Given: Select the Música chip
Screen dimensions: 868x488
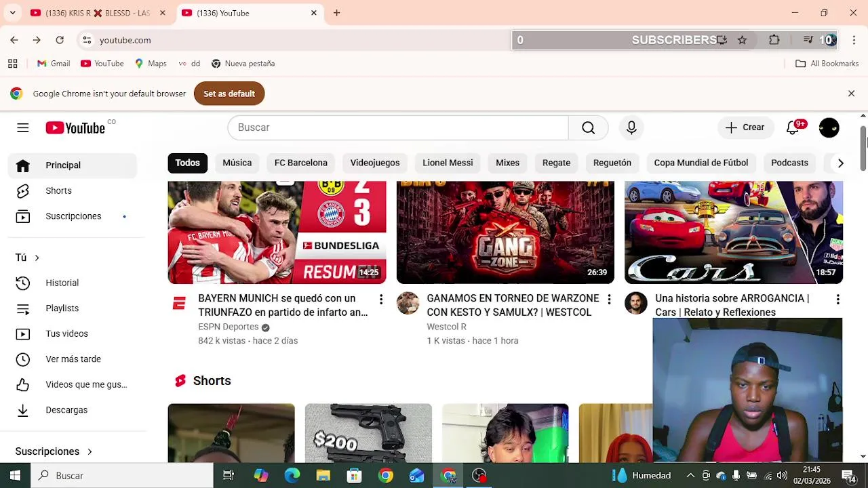Looking at the screenshot, I should coord(237,163).
